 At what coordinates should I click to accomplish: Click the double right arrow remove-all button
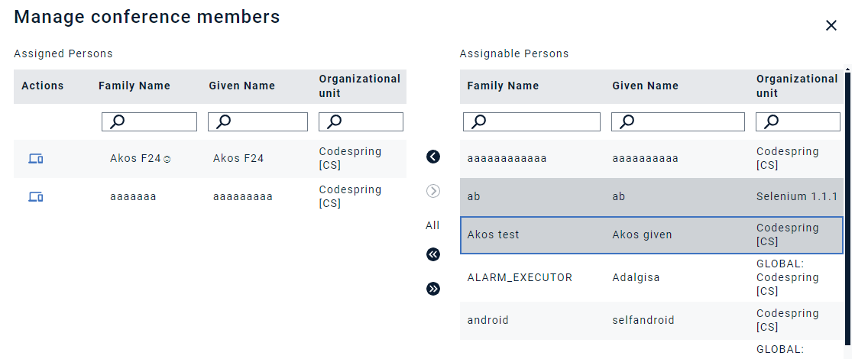coord(433,288)
